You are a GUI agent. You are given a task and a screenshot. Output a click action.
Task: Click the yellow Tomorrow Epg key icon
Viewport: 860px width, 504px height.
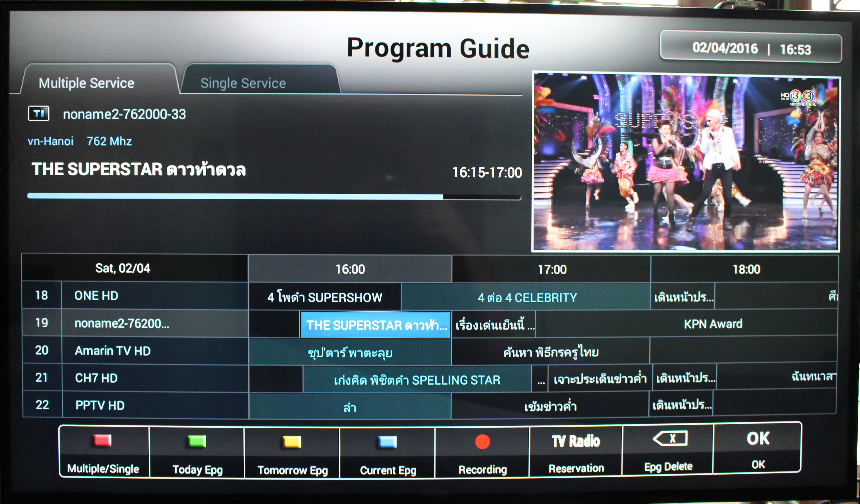point(292,442)
